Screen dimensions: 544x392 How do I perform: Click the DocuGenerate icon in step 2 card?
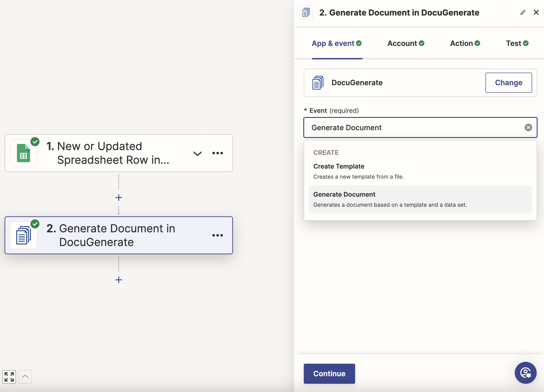tap(24, 235)
